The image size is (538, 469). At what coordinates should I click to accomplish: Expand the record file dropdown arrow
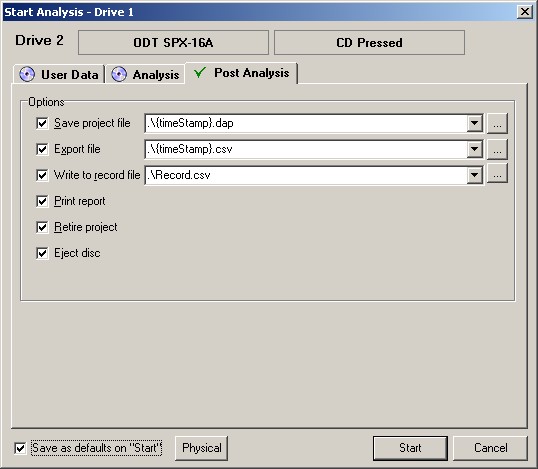475,175
